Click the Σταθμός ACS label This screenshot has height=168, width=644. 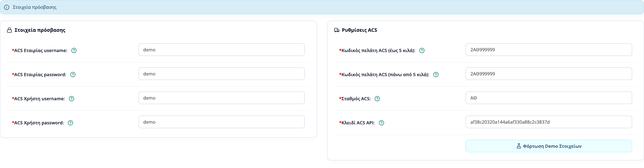[x=355, y=99]
